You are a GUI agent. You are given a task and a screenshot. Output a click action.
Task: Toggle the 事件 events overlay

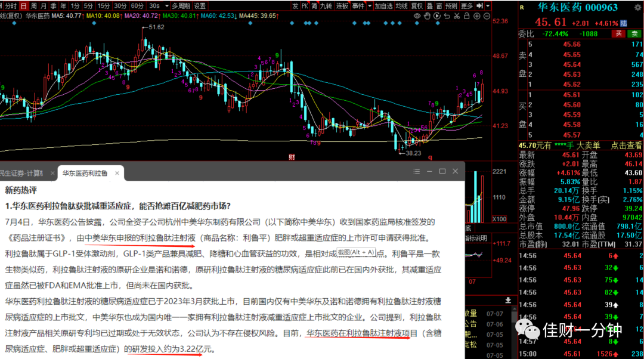coord(358,6)
